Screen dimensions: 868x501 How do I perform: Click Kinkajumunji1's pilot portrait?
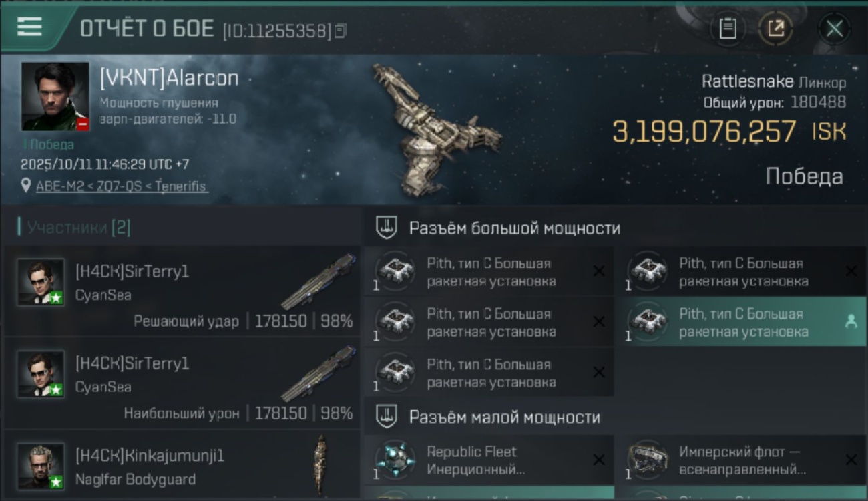point(41,466)
